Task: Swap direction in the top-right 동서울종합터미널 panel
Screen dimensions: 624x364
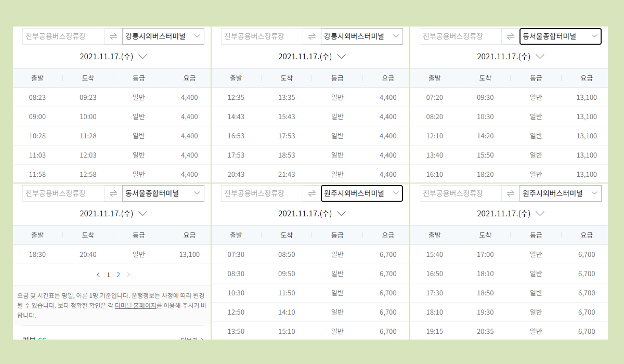Action: pos(510,36)
